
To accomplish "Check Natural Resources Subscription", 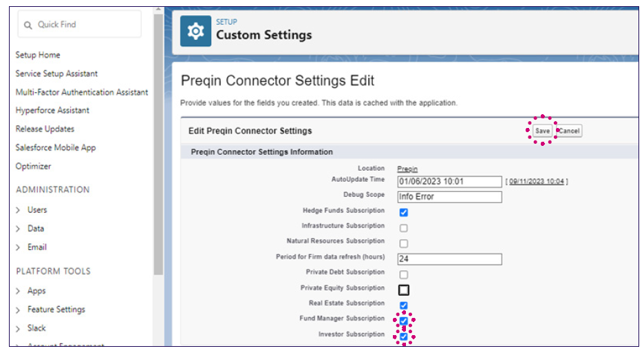I will (x=404, y=244).
